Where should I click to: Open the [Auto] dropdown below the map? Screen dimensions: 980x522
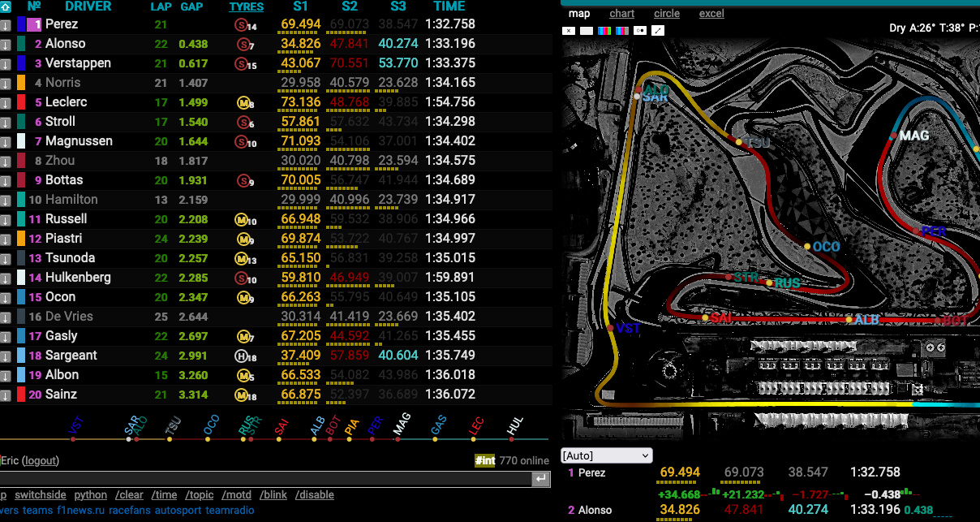pos(606,455)
